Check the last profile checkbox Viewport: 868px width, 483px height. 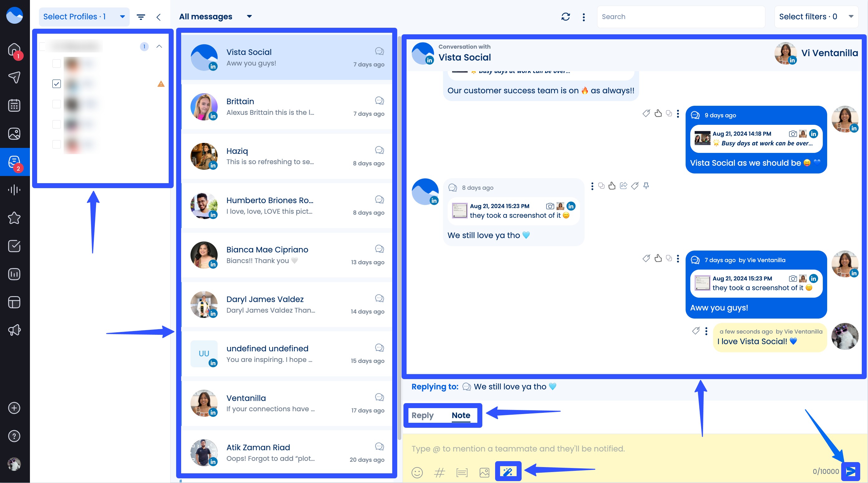click(x=56, y=144)
